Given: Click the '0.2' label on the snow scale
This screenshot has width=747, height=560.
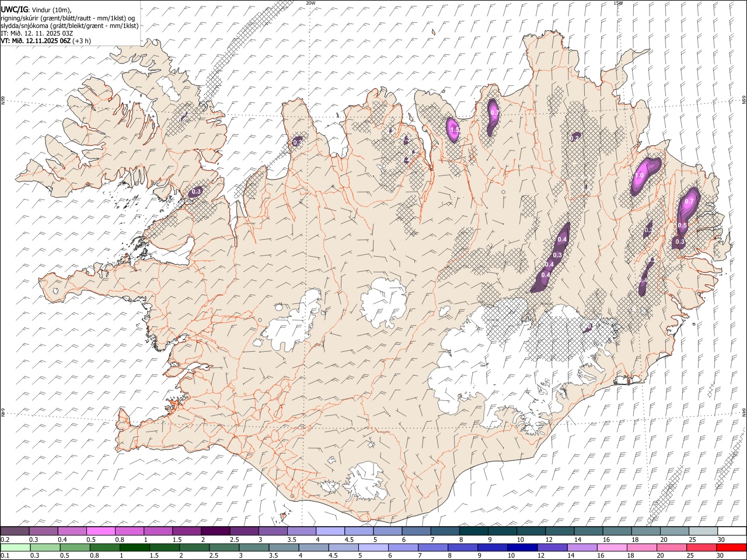Looking at the screenshot, I should (x=5, y=540).
